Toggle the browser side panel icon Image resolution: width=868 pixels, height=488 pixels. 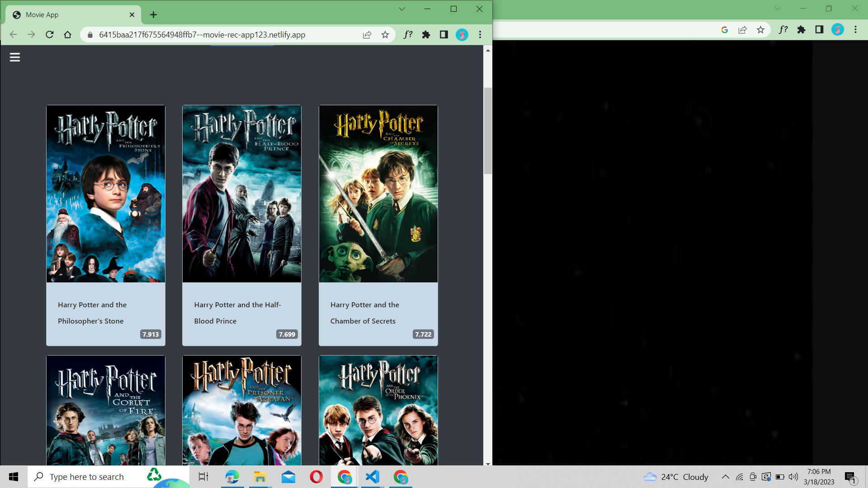click(444, 35)
